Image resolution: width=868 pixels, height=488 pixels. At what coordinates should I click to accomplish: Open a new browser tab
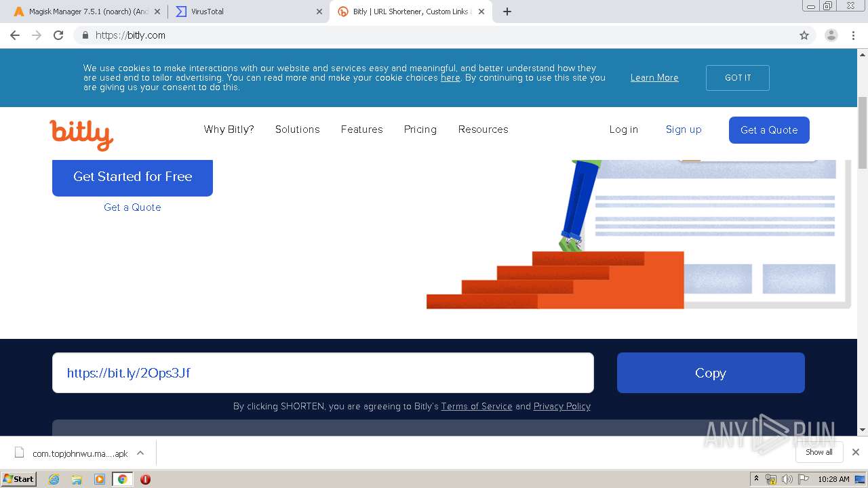point(507,12)
